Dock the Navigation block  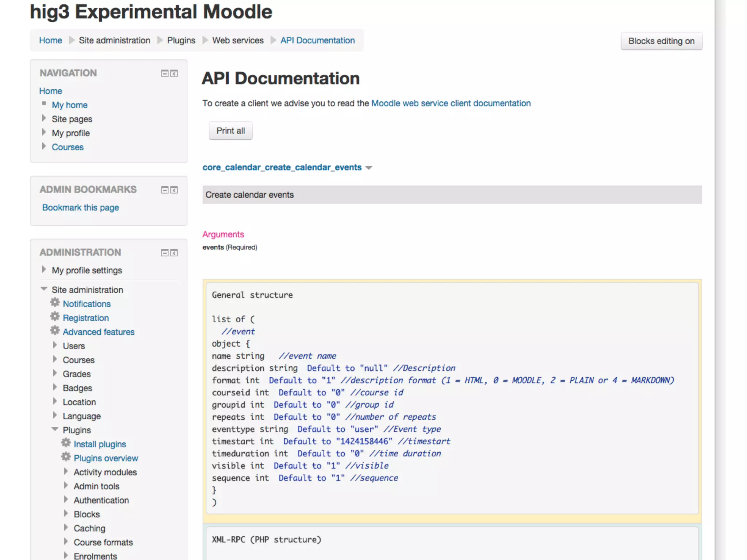(x=174, y=74)
